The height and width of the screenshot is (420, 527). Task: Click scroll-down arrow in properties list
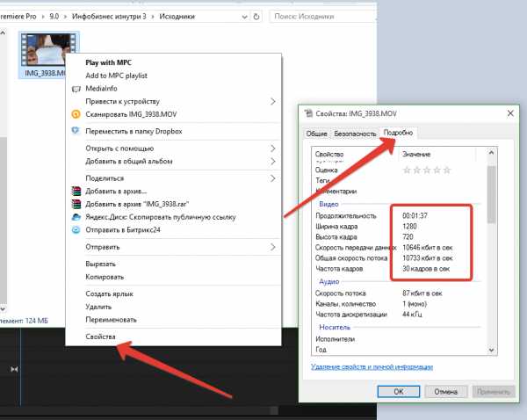tap(491, 350)
